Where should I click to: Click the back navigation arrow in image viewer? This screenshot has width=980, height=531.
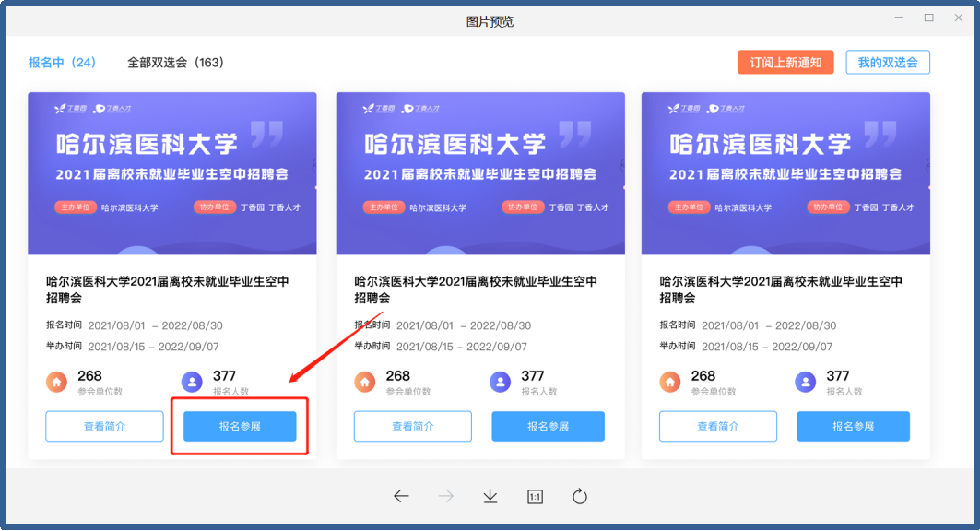point(401,496)
